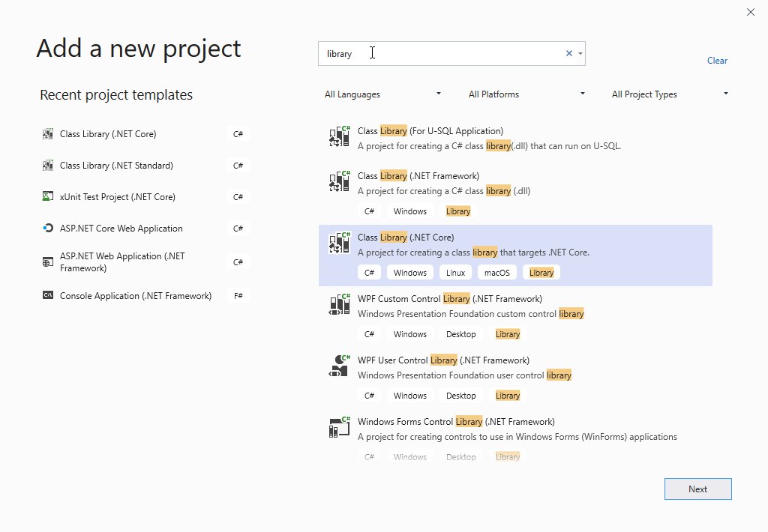Choose recent Console Application (.NET Framework)
Screen dimensions: 768x532
tap(145, 296)
